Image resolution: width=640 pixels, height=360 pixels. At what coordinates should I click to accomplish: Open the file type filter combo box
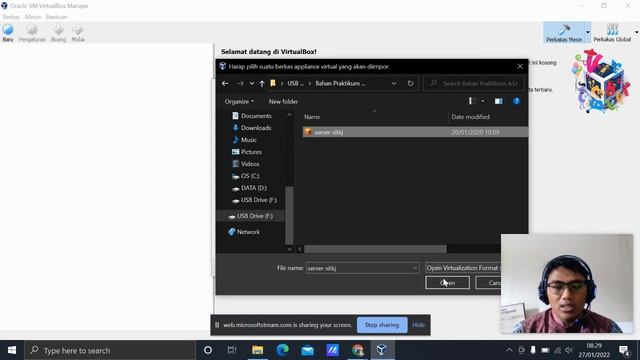pos(463,268)
